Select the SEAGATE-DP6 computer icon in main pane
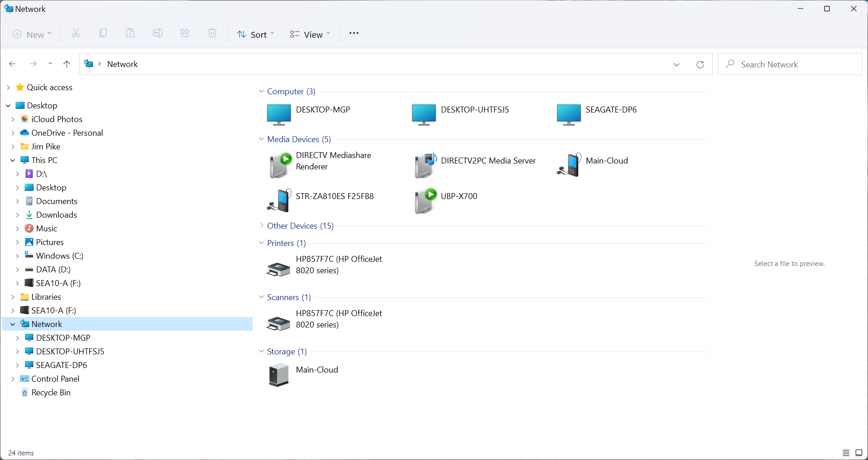This screenshot has height=460, width=868. click(x=569, y=114)
